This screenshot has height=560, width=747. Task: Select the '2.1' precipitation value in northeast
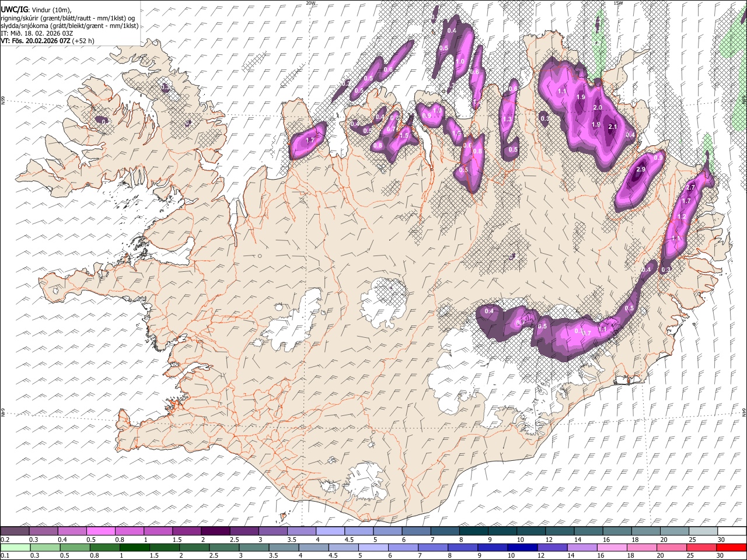pos(612,127)
